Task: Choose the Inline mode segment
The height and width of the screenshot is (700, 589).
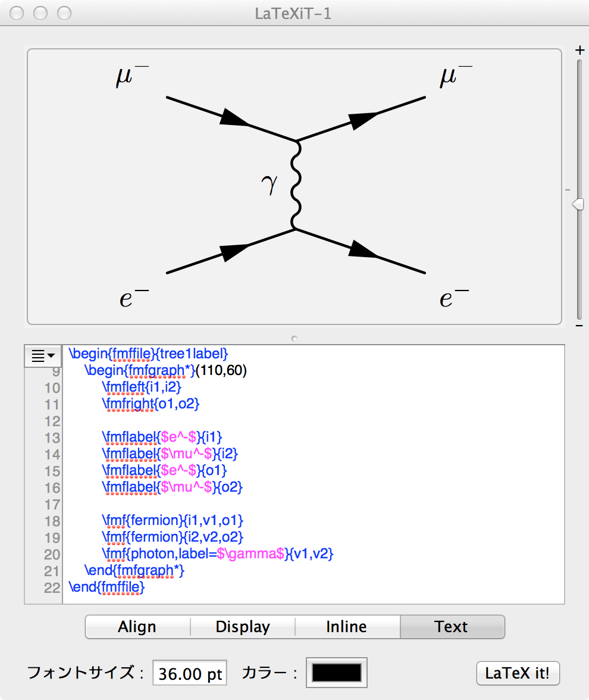Action: point(347,627)
